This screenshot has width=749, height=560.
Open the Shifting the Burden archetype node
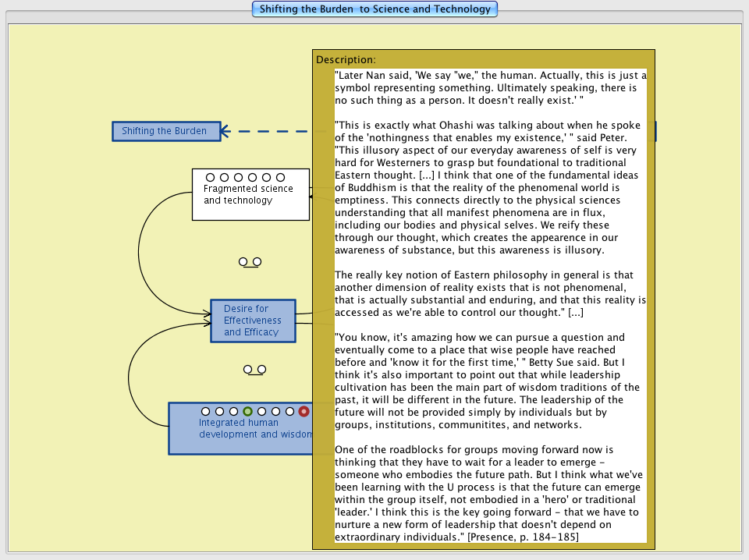pyautogui.click(x=165, y=131)
